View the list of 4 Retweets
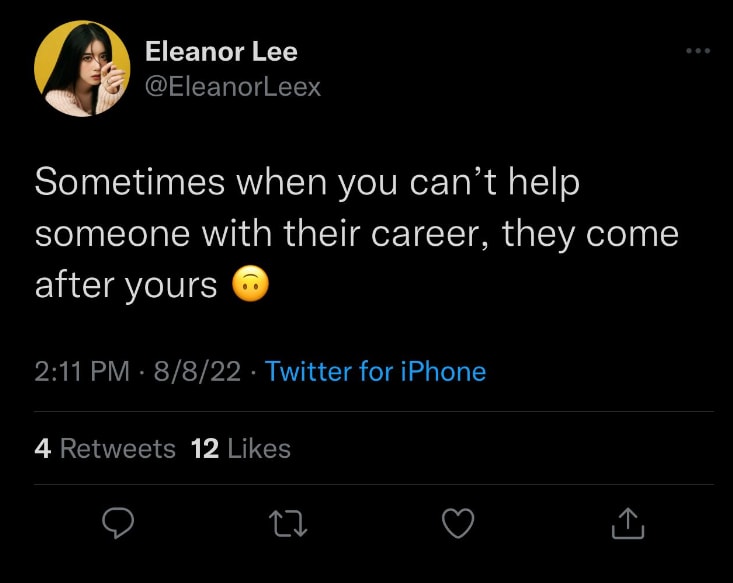Viewport: 733px width, 583px height. pos(105,449)
